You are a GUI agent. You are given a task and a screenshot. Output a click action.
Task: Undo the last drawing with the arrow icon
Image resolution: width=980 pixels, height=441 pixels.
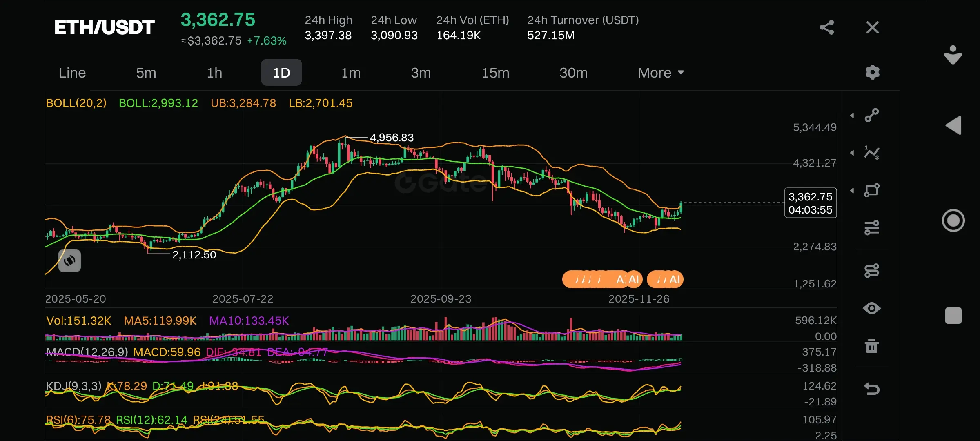coord(872,389)
